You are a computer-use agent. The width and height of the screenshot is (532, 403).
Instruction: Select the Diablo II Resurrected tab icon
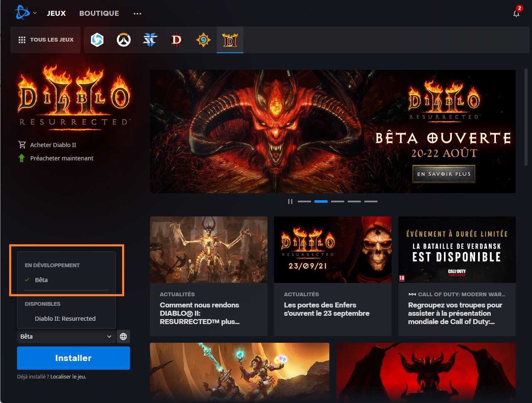point(230,40)
